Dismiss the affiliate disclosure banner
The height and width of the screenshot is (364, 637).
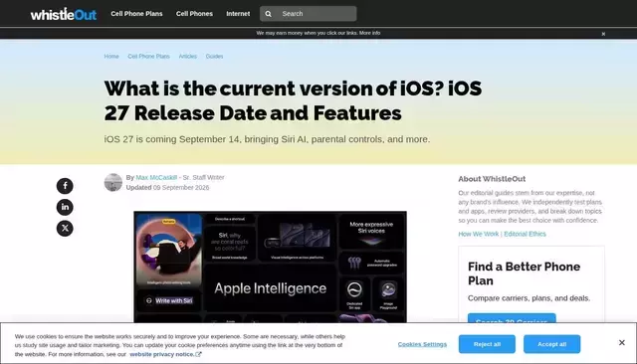[603, 34]
